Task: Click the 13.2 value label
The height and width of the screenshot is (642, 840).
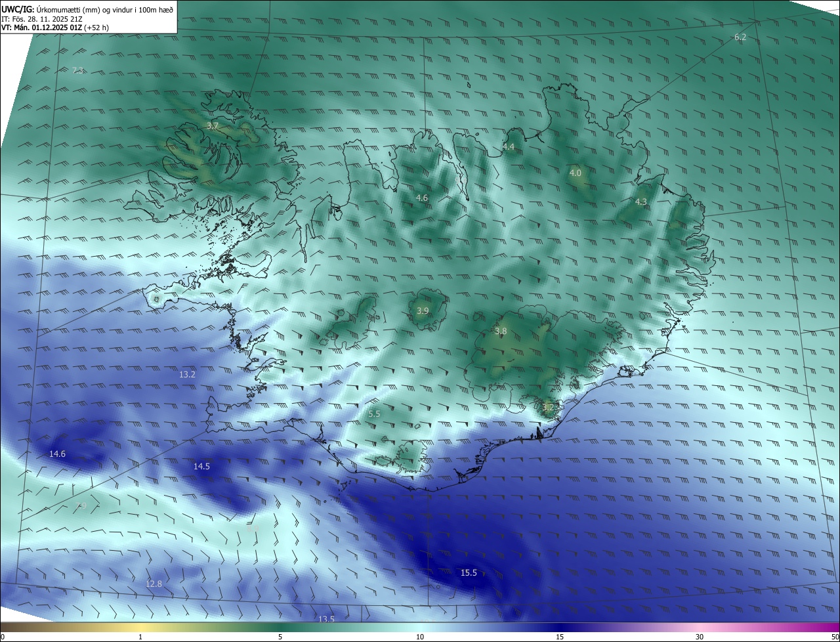Action: pos(187,374)
